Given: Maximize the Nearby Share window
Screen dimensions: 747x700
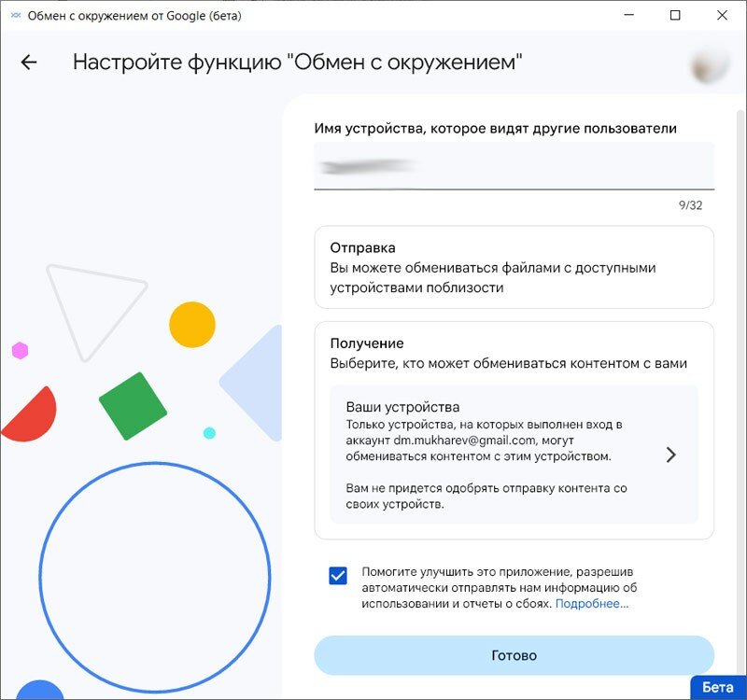Looking at the screenshot, I should (x=675, y=15).
